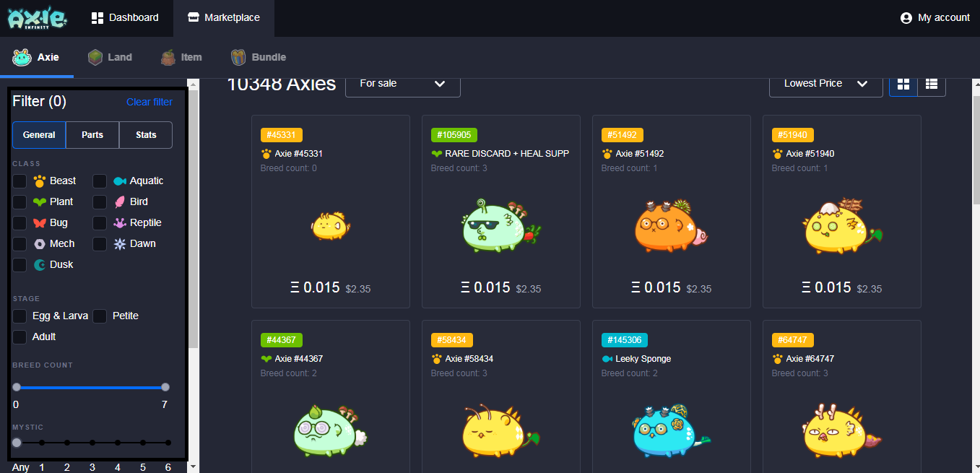This screenshot has height=473, width=980.
Task: Click the #51492 ID badge
Action: tap(623, 135)
